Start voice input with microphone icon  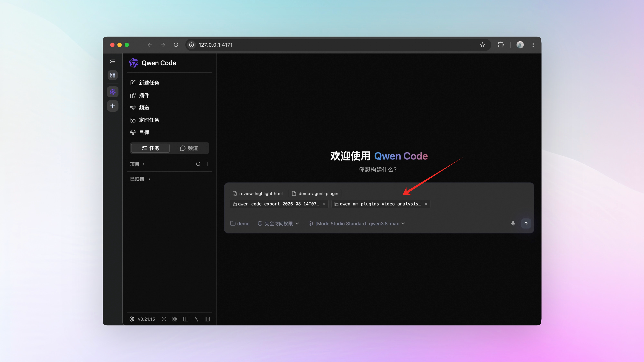pyautogui.click(x=513, y=224)
